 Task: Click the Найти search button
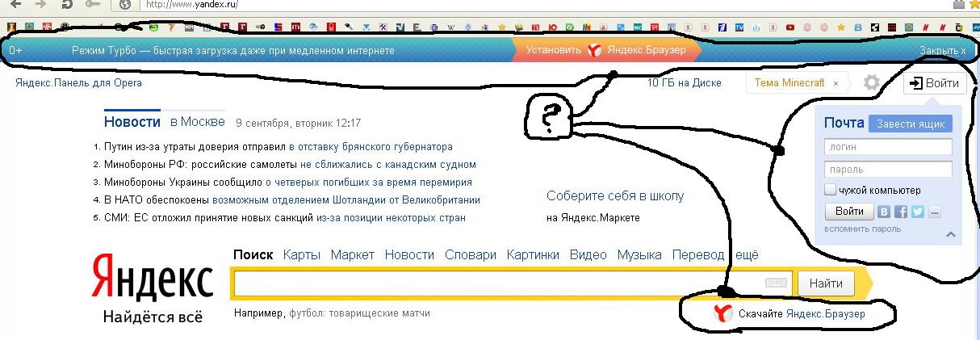click(825, 283)
